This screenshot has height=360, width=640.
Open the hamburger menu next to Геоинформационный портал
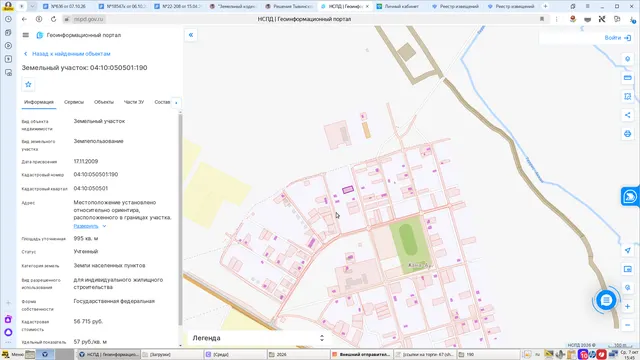click(26, 35)
